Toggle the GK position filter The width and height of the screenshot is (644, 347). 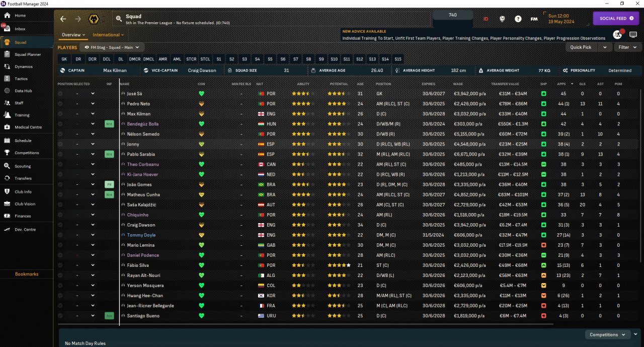[64, 59]
